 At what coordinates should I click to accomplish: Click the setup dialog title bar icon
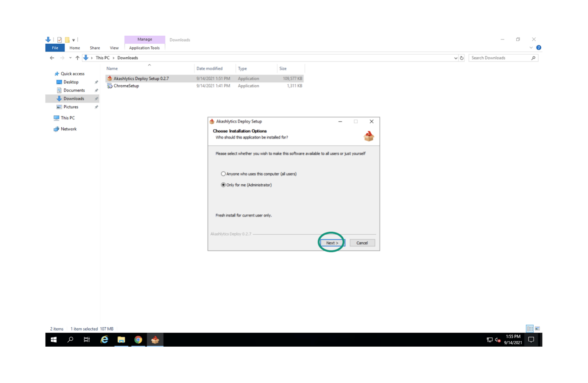(212, 121)
